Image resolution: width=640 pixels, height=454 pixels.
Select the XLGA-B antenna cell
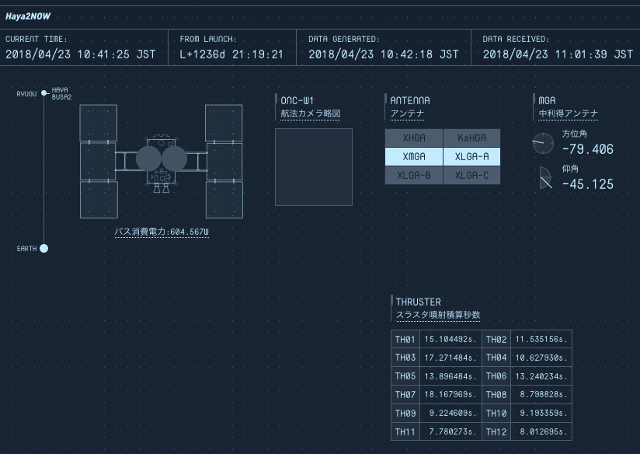tap(412, 175)
